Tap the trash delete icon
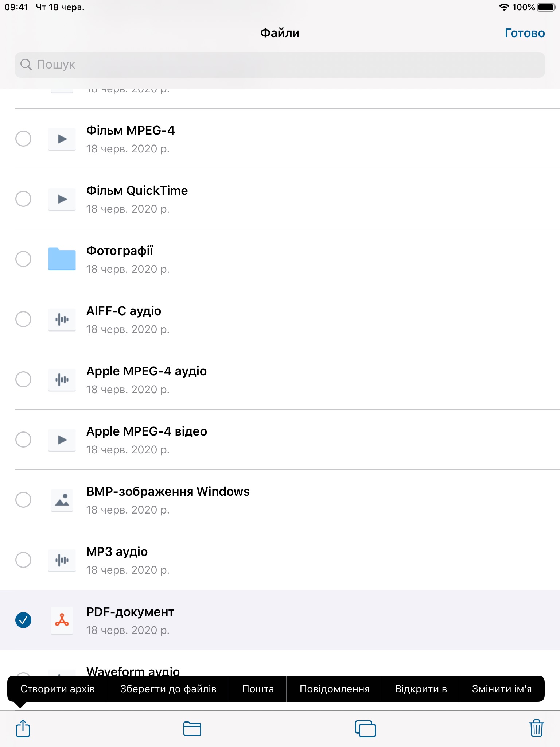 (536, 728)
